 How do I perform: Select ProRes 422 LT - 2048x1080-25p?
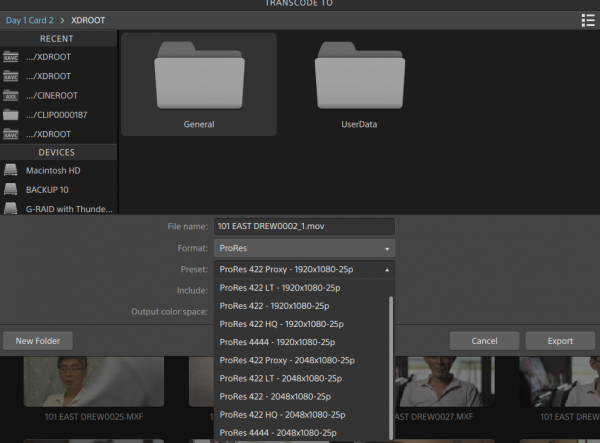[x=281, y=378]
